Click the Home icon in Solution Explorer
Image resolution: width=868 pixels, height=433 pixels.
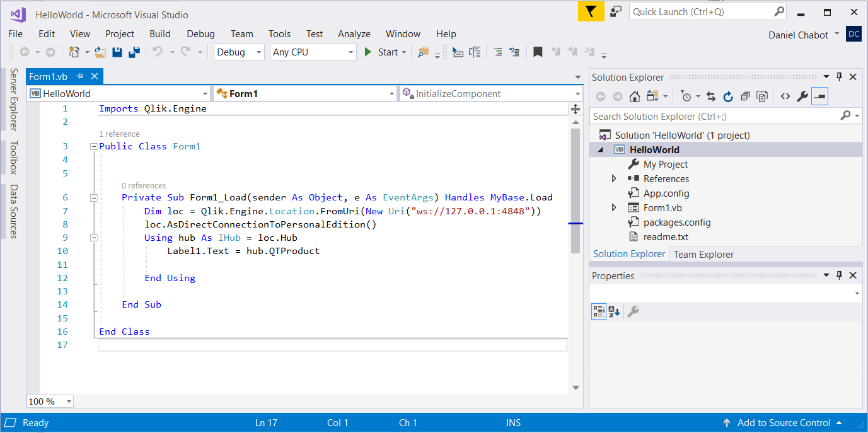(x=634, y=96)
